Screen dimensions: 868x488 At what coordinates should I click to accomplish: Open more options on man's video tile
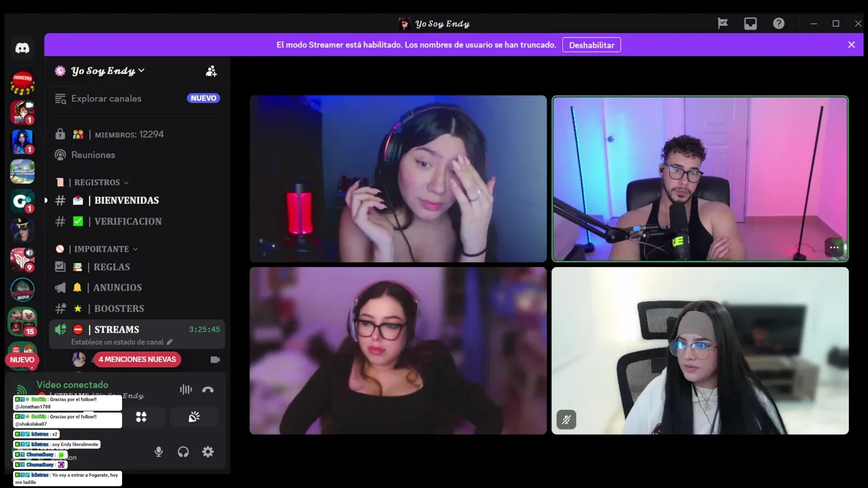pos(834,247)
